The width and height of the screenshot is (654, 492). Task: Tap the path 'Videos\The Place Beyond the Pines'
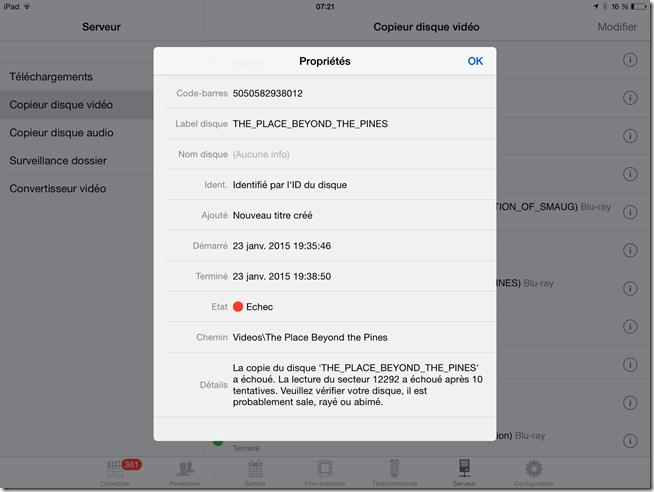pos(310,337)
